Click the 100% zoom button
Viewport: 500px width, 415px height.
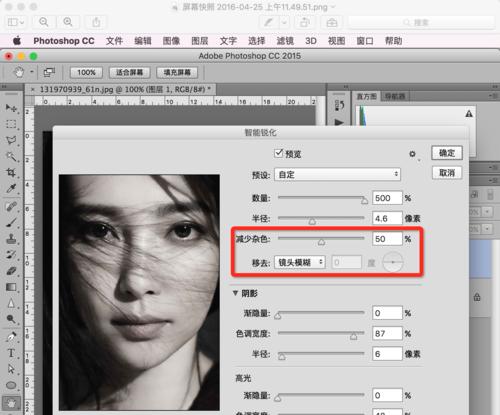86,72
